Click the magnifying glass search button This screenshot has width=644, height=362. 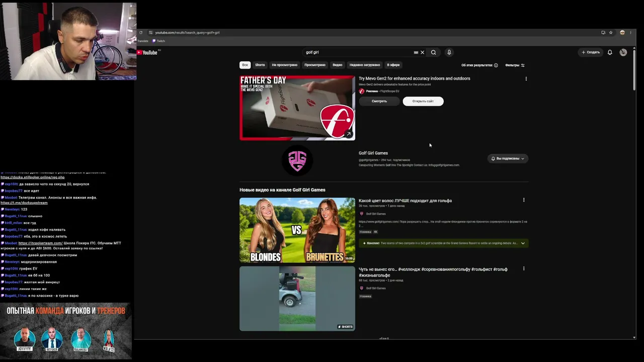click(433, 52)
